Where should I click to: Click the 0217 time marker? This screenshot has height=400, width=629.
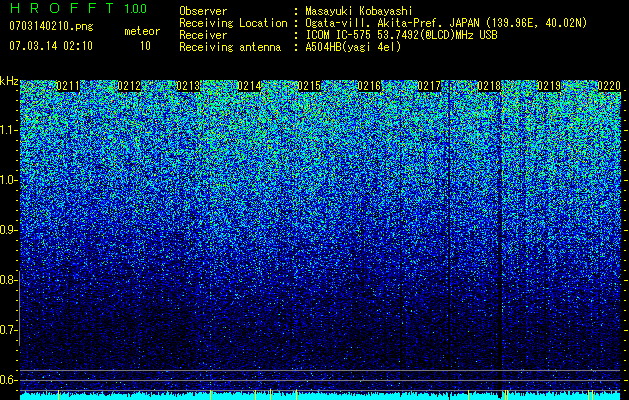pos(429,86)
